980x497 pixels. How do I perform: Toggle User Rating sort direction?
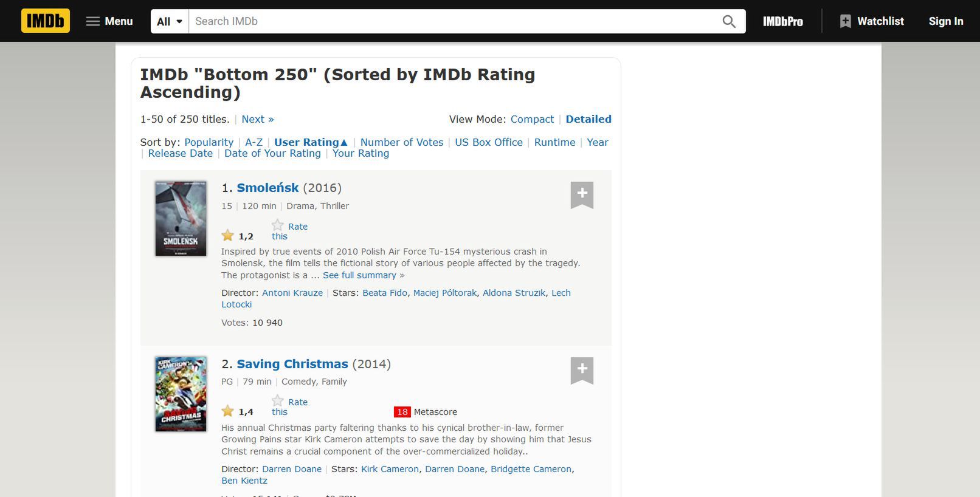[311, 142]
